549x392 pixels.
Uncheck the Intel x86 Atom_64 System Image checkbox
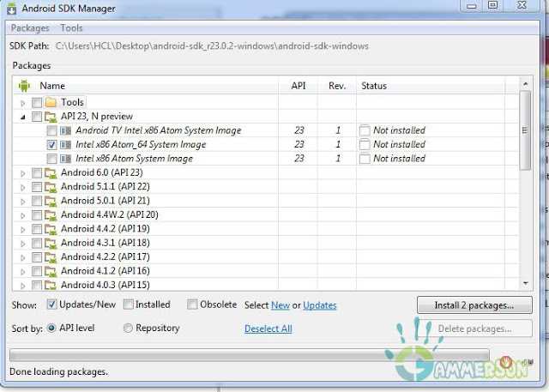(51, 145)
